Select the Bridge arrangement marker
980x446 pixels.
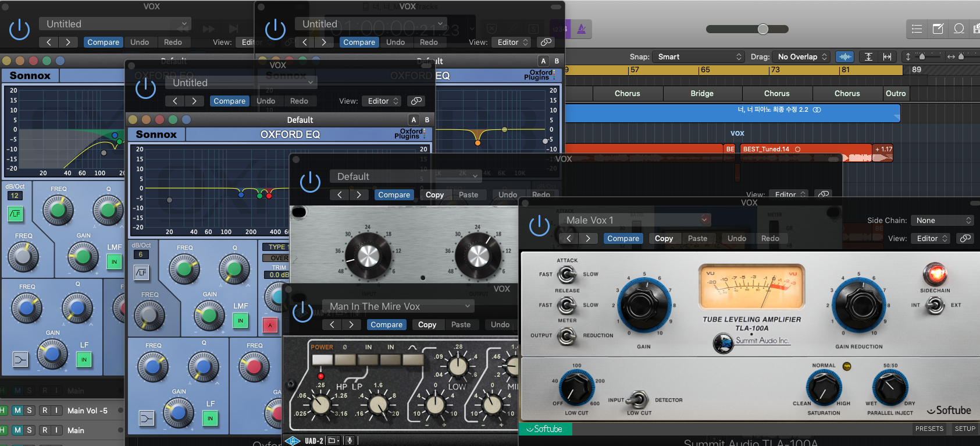point(702,93)
